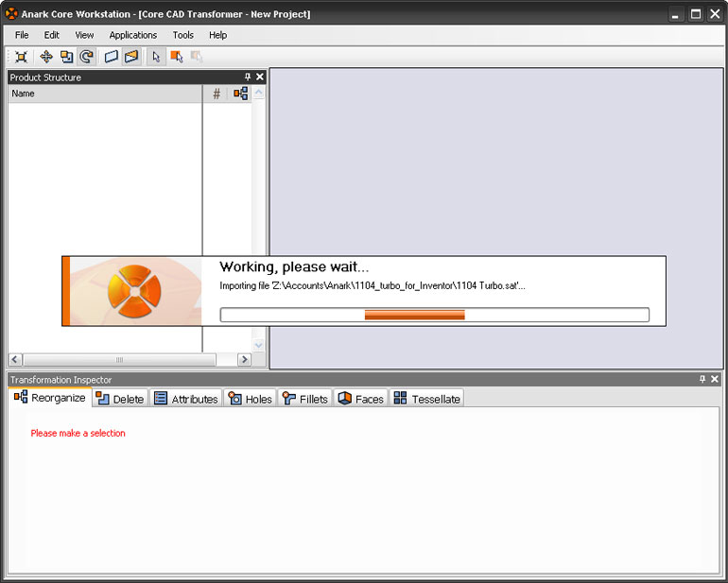Image resolution: width=728 pixels, height=583 pixels.
Task: Click the horizontal scrollbar thumb
Action: [x=120, y=359]
